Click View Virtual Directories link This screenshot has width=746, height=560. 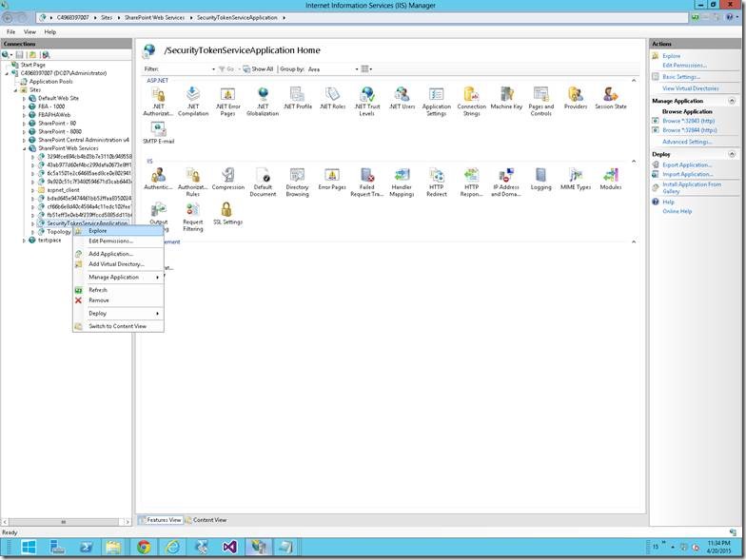click(691, 88)
